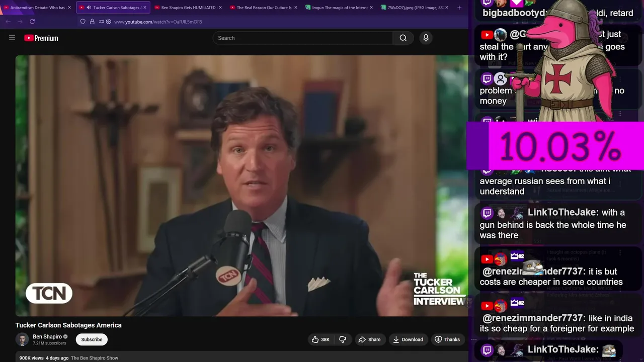
Task: Click the blocked autoplay icon in address bar
Action: coord(108,22)
